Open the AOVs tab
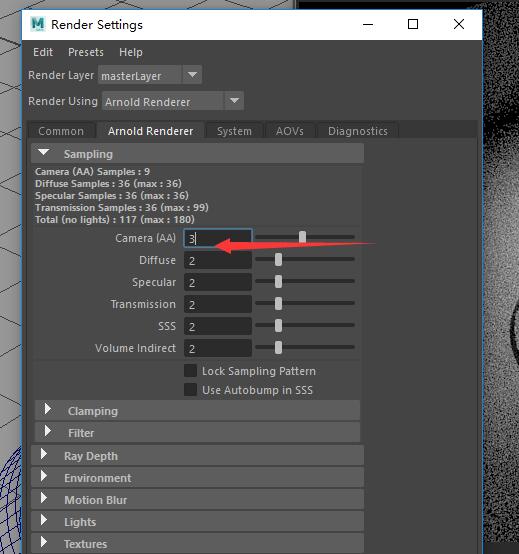The height and width of the screenshot is (554, 519). coord(290,131)
